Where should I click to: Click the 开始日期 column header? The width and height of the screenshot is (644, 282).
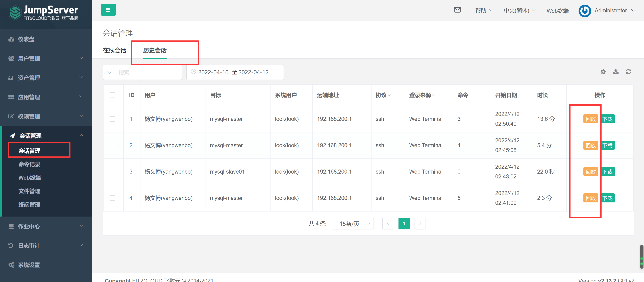tap(506, 95)
